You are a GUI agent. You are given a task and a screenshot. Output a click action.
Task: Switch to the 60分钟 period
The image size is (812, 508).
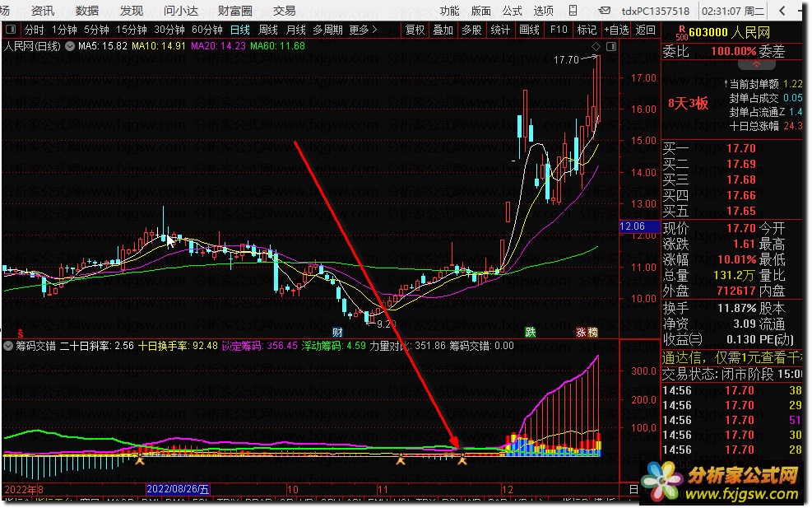pyautogui.click(x=207, y=30)
